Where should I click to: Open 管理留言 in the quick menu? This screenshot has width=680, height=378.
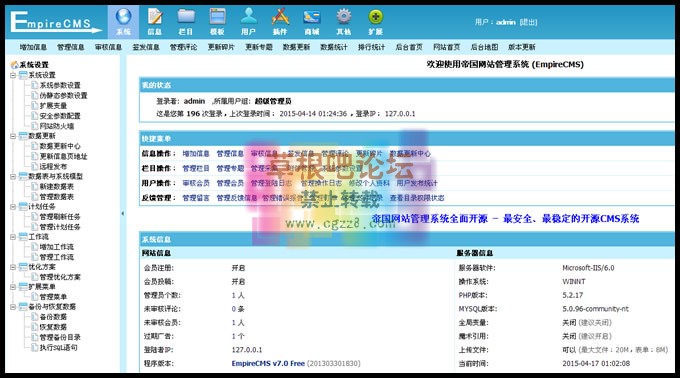click(196, 198)
